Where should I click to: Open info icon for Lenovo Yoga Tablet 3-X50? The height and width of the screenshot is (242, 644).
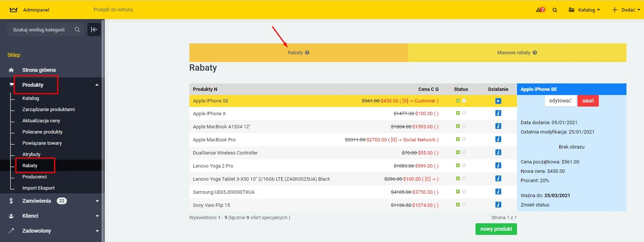click(x=498, y=178)
